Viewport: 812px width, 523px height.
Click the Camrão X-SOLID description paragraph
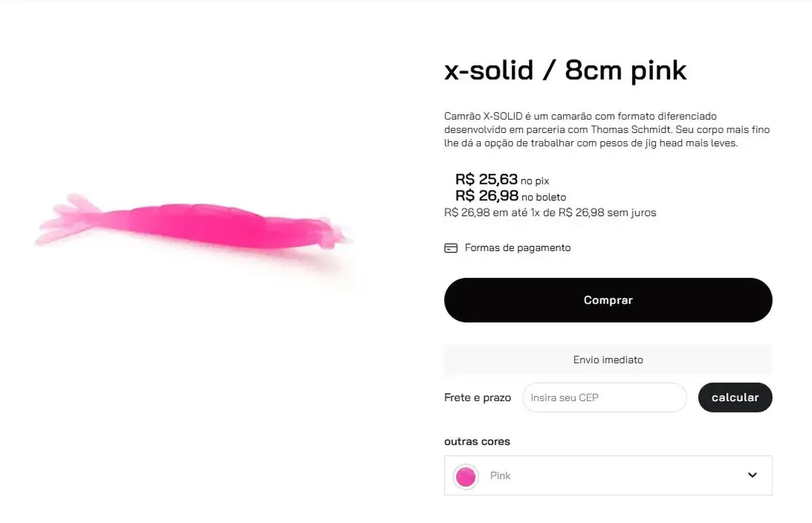coord(606,129)
